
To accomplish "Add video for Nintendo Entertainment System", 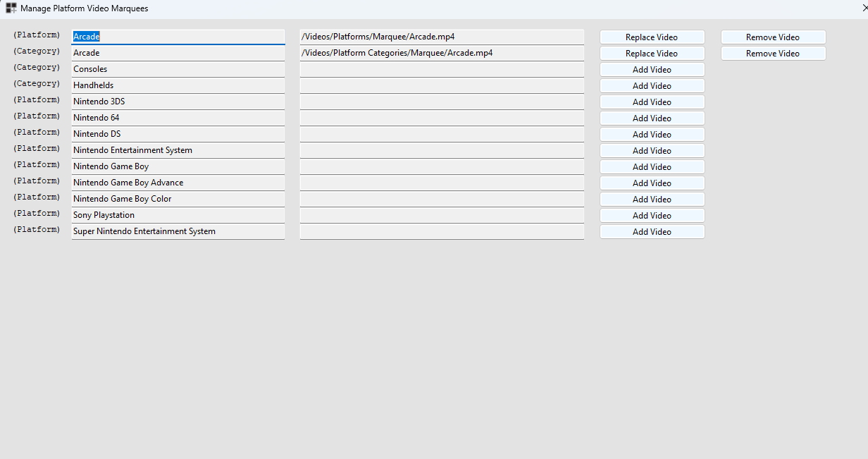I will 652,151.
